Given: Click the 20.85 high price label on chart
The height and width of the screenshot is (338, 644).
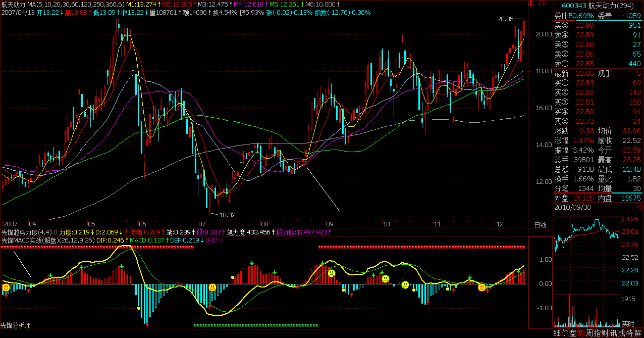Looking at the screenshot, I should click(x=505, y=19).
